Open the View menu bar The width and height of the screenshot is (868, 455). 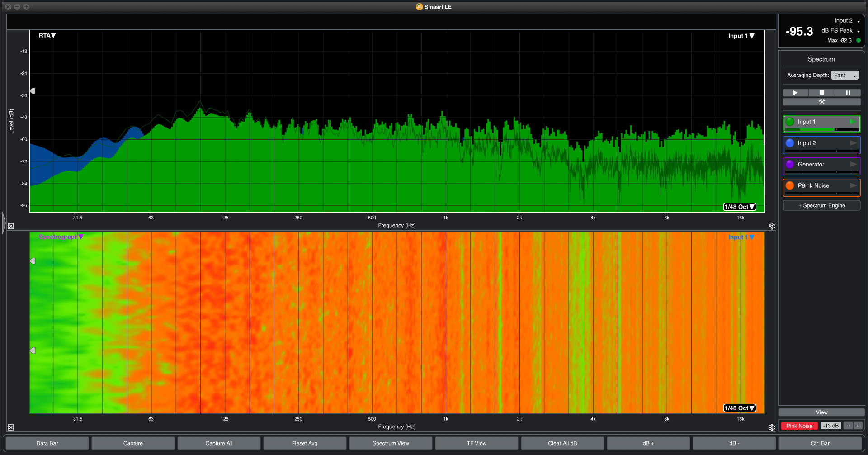click(x=821, y=412)
